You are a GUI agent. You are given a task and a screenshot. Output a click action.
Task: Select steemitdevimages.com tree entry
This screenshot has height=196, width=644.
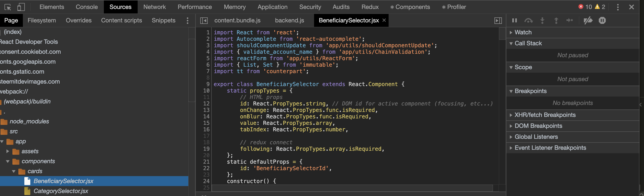pos(30,82)
